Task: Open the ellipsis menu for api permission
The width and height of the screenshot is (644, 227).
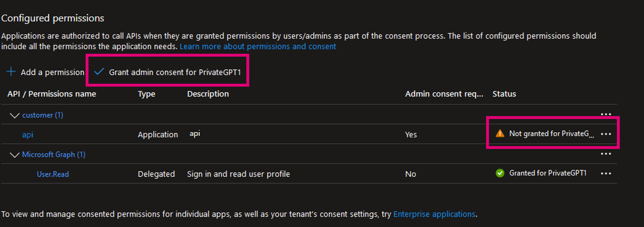Action: tap(605, 134)
